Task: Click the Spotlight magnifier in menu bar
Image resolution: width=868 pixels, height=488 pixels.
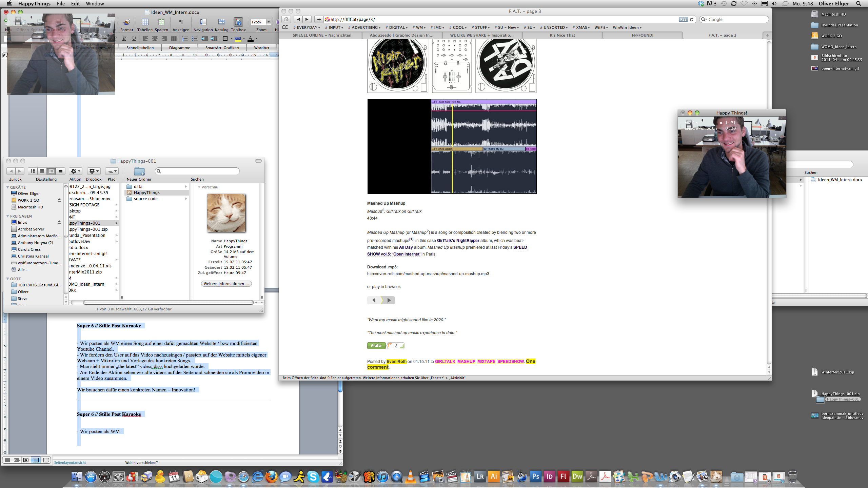Action: pos(859,3)
